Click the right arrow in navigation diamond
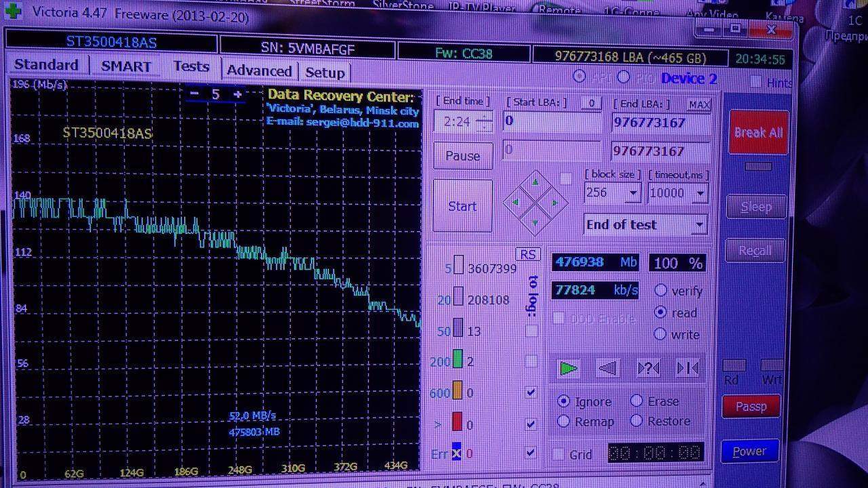This screenshot has height=488, width=868. 555,203
